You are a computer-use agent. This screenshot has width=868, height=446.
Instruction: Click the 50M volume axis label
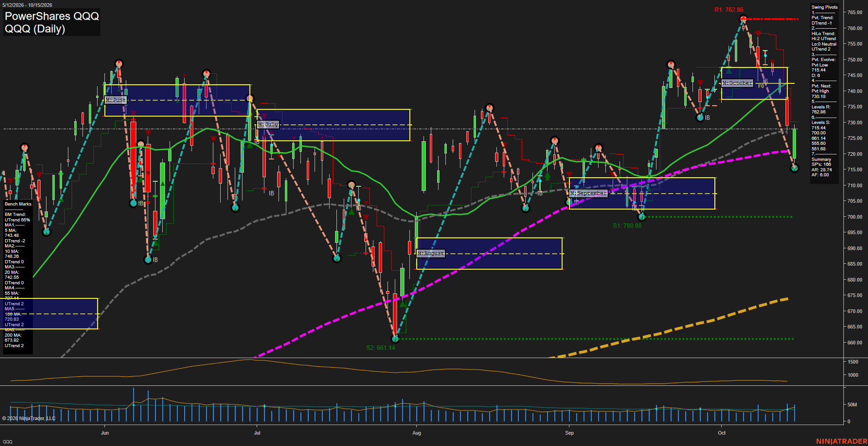(852, 405)
